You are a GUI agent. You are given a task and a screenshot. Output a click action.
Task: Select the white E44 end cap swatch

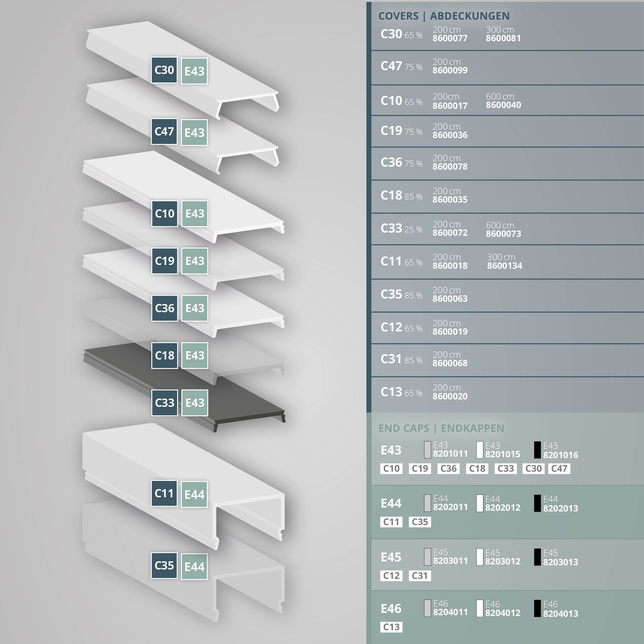click(x=480, y=503)
